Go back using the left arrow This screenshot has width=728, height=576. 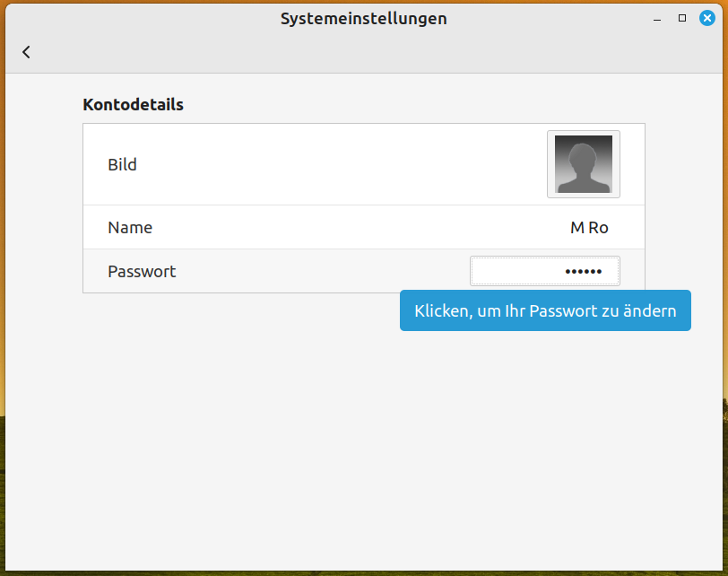(x=26, y=52)
